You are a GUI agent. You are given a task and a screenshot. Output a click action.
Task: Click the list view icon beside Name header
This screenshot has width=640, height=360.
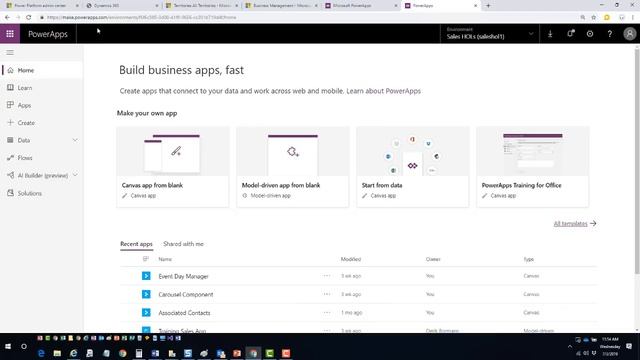point(146,259)
